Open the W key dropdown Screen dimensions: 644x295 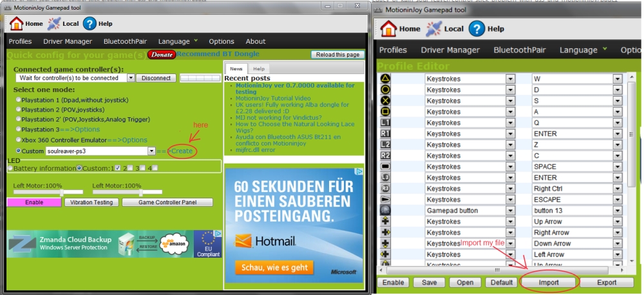[x=618, y=79]
